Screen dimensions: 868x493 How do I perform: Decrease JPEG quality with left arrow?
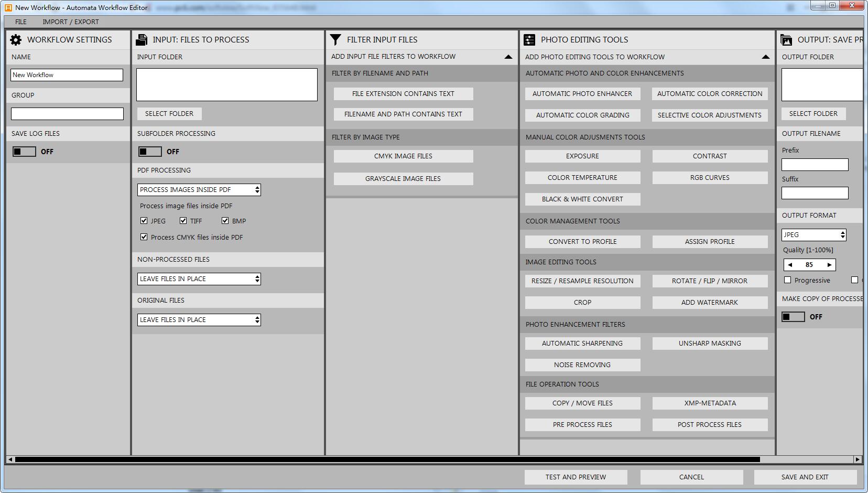pos(790,265)
